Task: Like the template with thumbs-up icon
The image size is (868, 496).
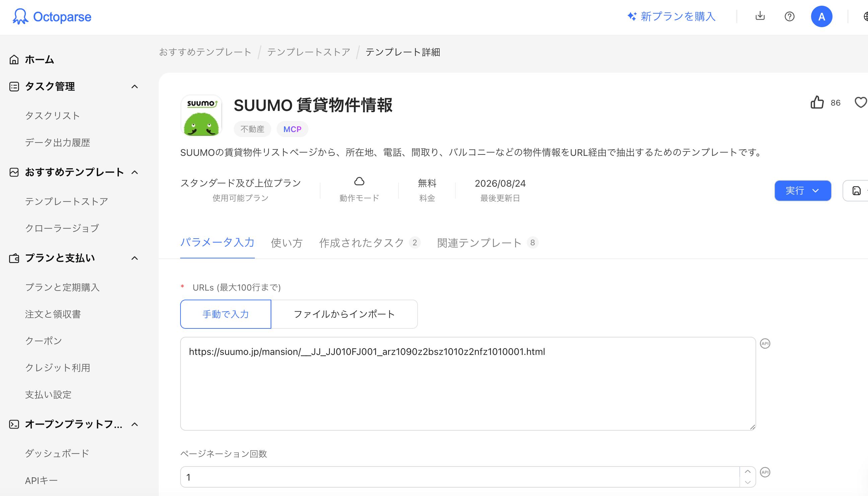Action: pos(817,102)
